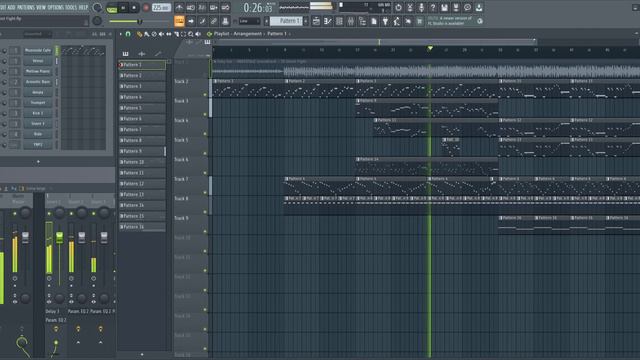Open the Piano roll view icon
Screen dimensions: 640x360
click(x=327, y=21)
